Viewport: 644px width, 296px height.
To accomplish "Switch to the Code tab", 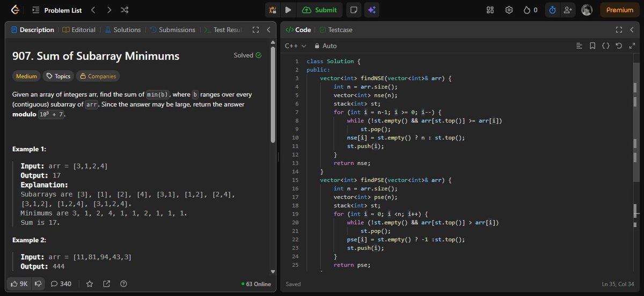I will point(298,30).
